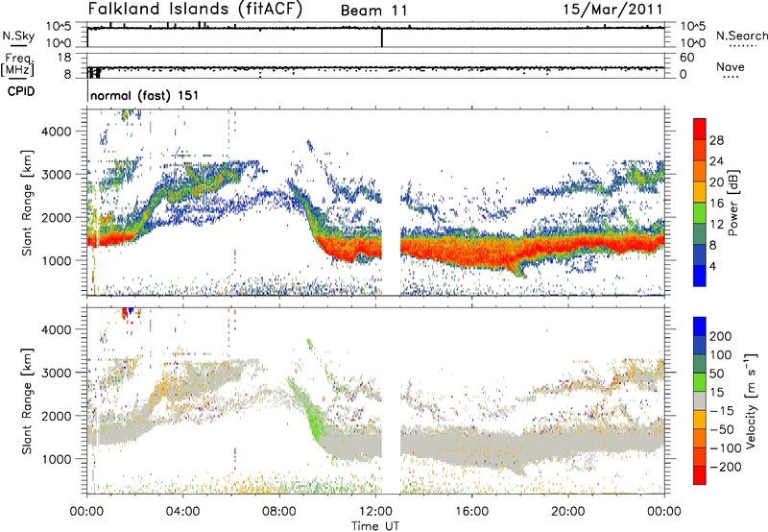Viewport: 768px width, 532px height.
Task: Pick the yellow-orange segment of Power colorbar
Action: pos(700,192)
